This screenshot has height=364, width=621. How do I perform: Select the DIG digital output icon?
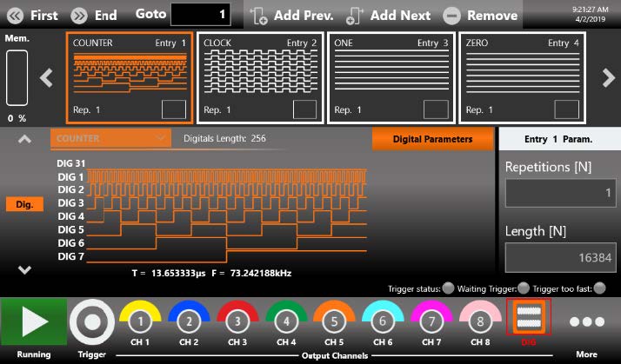pyautogui.click(x=528, y=321)
